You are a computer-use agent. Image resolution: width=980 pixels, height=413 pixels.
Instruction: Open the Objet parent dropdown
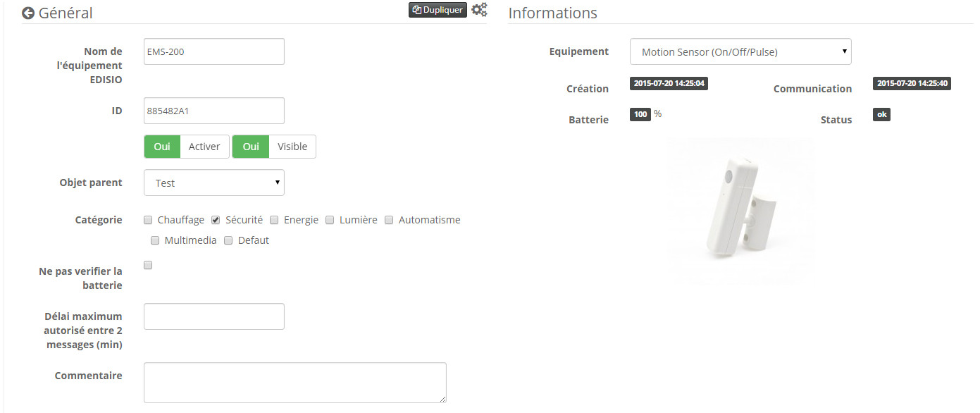[214, 183]
